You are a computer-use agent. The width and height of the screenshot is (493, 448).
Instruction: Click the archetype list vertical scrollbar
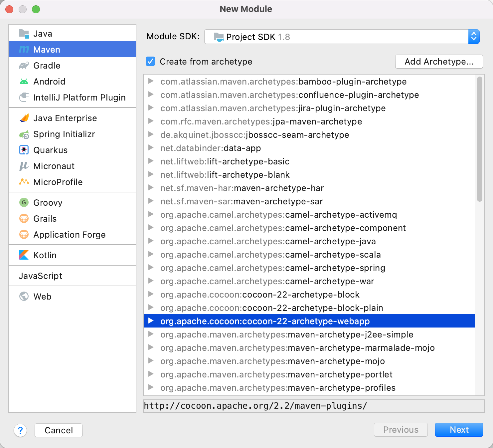coord(479,139)
